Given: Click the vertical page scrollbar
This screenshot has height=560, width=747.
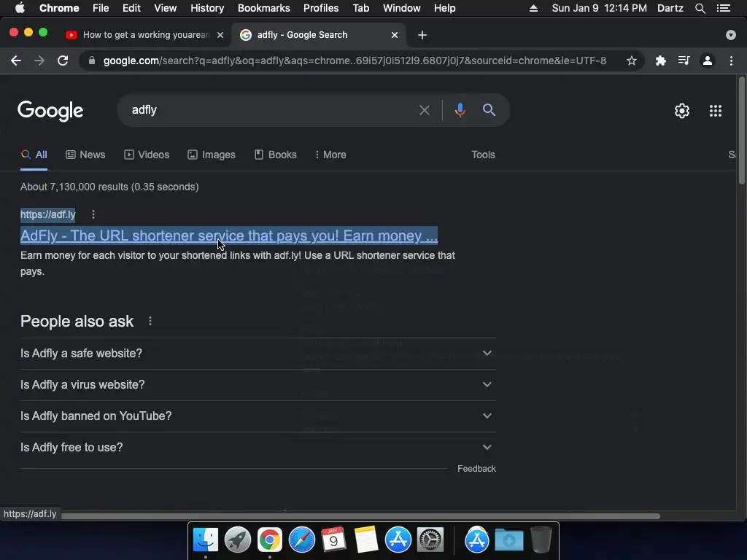Looking at the screenshot, I should pyautogui.click(x=741, y=131).
